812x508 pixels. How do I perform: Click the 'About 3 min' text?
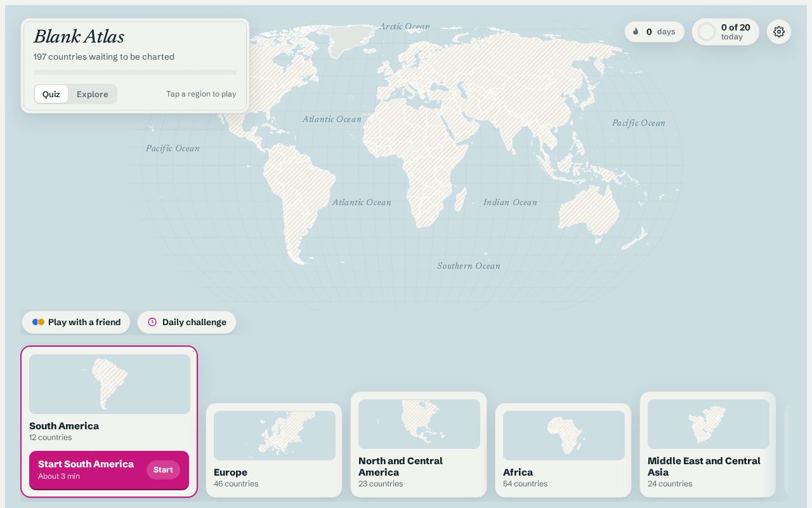point(59,476)
